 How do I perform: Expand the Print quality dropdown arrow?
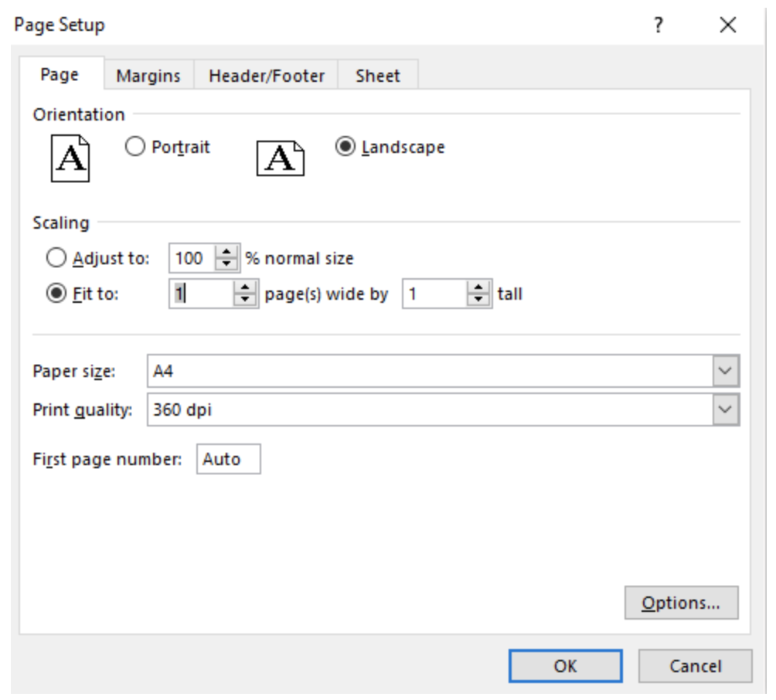coord(726,409)
